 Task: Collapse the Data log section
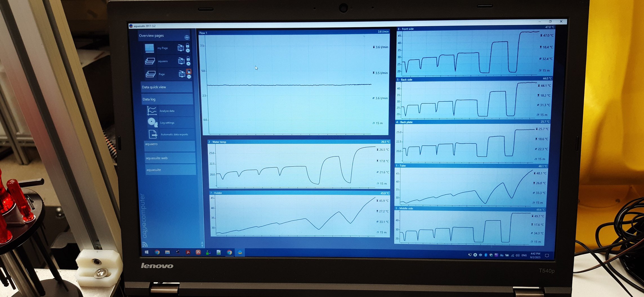(x=167, y=99)
